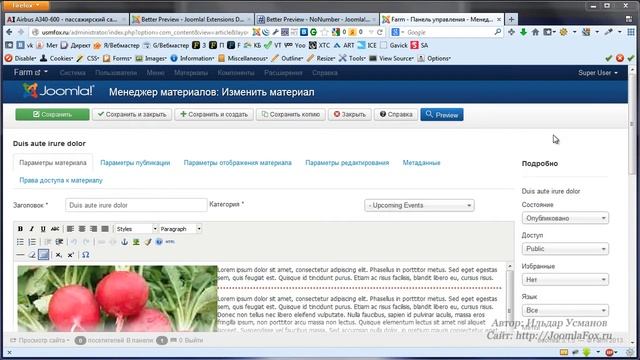
Task: Open the Paragraph format dropdown
Action: pos(180,229)
